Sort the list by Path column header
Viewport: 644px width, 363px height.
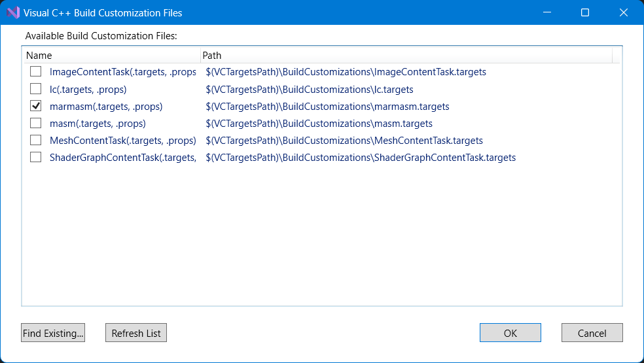406,56
